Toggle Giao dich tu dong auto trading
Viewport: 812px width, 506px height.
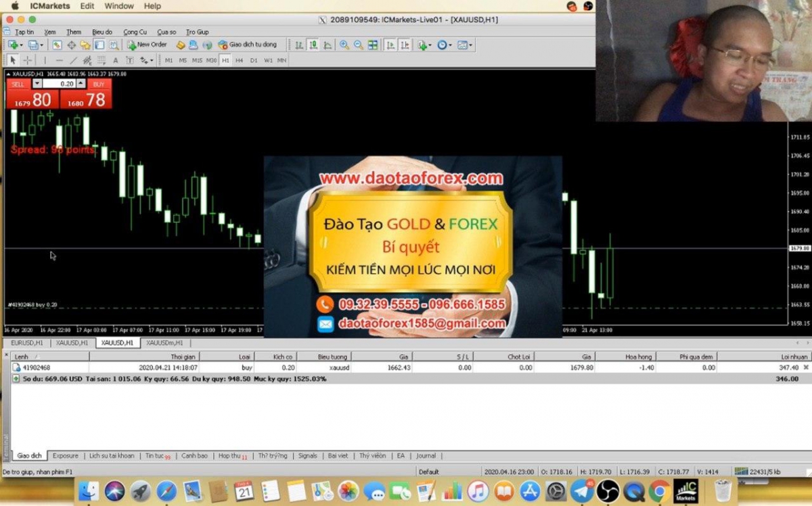[247, 45]
